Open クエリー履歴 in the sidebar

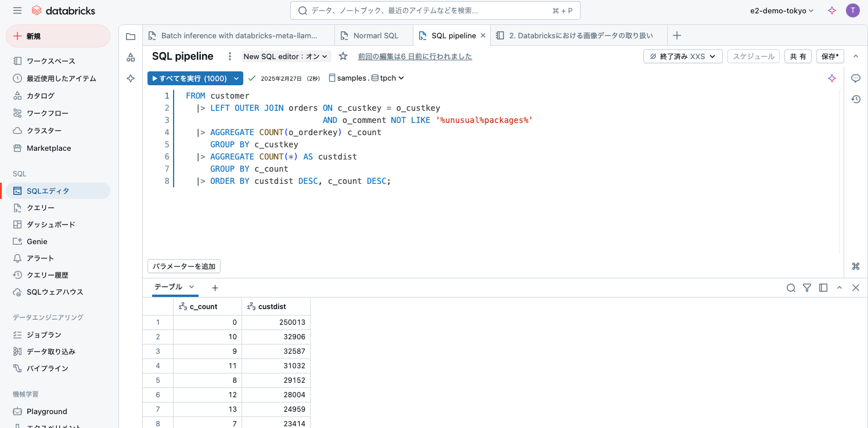point(58,275)
